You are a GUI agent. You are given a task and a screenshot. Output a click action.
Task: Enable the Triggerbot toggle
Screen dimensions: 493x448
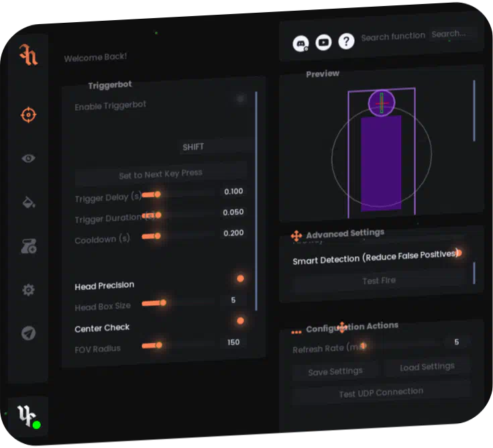[239, 99]
